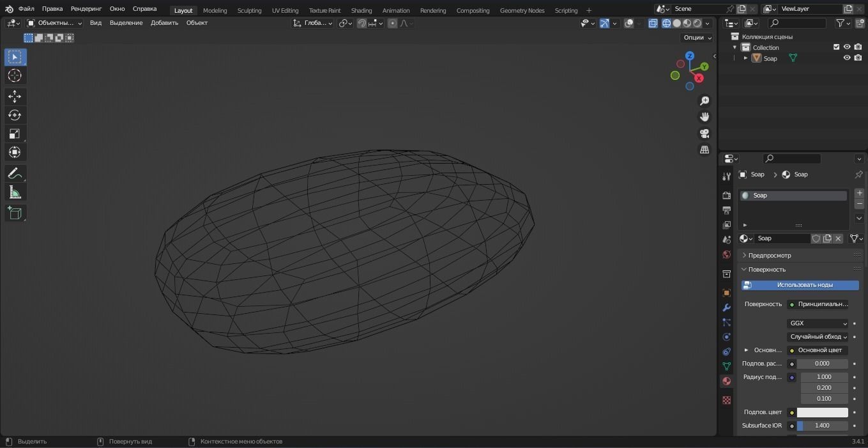Viewport: 868px width, 448px height.
Task: Hide the Soap object in viewport
Action: click(x=847, y=58)
